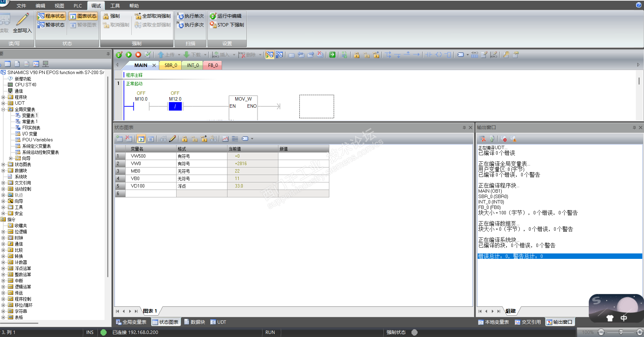Click the 上传 upload arrow icon
This screenshot has width=644, height=337.
click(161, 55)
